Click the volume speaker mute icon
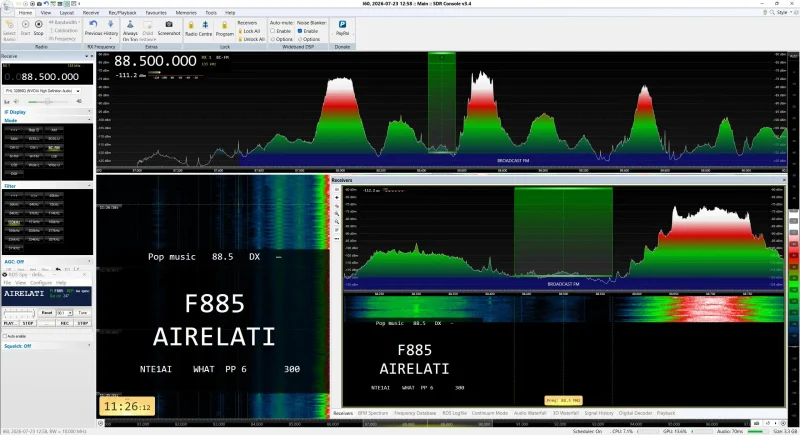 pyautogui.click(x=16, y=101)
